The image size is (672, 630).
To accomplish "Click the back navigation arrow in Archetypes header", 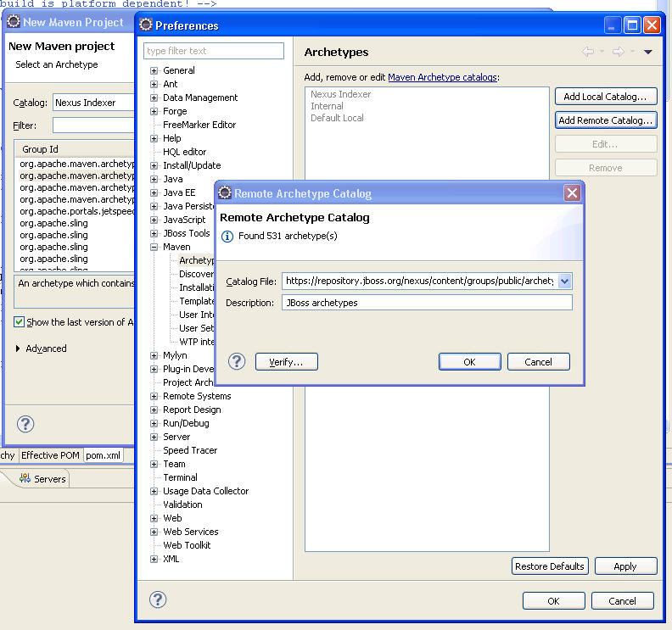I will point(588,52).
